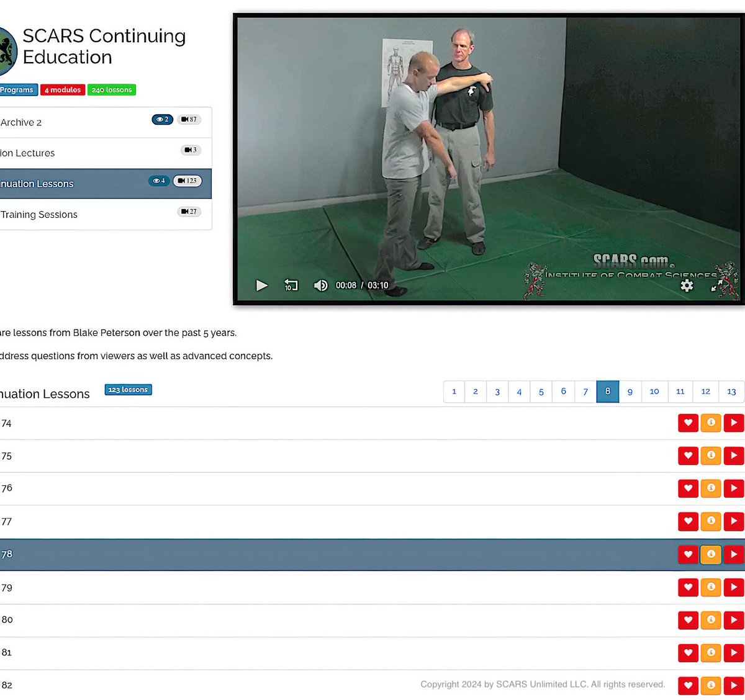
Task: Favorite lesson 80 with heart icon
Action: pyautogui.click(x=688, y=619)
